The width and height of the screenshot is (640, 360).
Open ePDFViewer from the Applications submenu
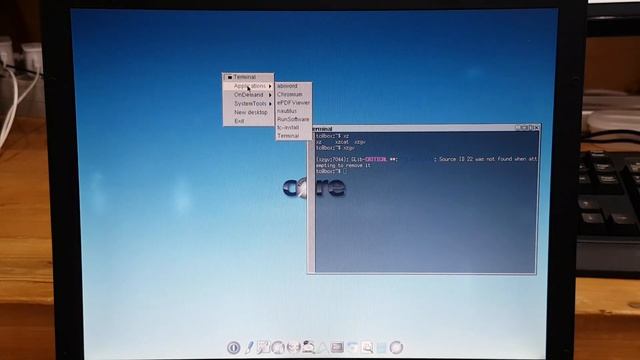coord(293,103)
